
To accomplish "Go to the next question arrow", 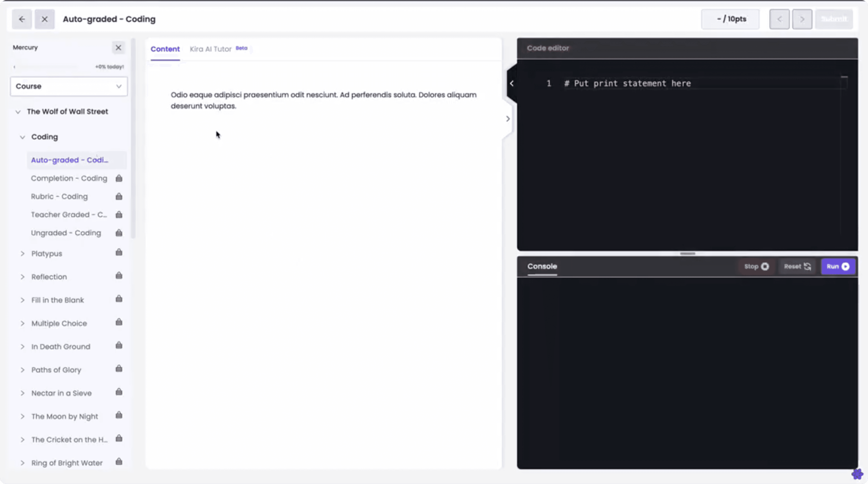I will click(802, 19).
